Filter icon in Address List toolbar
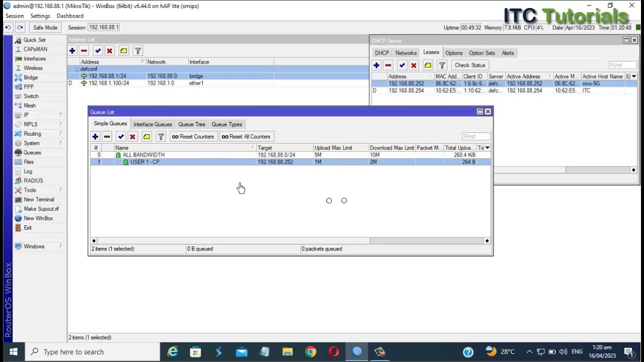 coord(138,51)
